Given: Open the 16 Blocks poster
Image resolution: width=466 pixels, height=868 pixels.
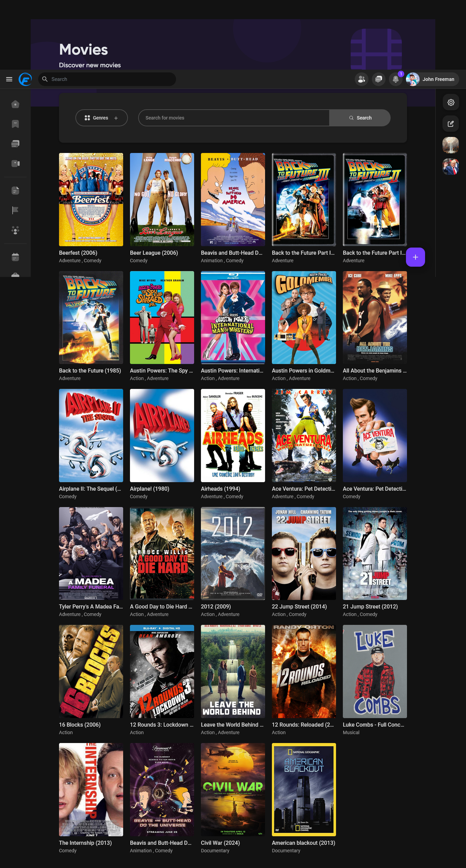Looking at the screenshot, I should 91,672.
